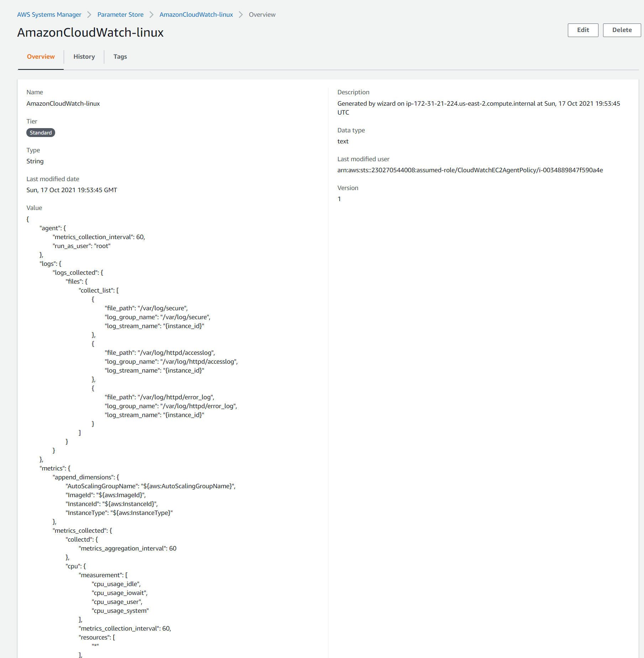Click the Data type value text
Image resolution: width=644 pixels, height=658 pixels.
click(343, 141)
